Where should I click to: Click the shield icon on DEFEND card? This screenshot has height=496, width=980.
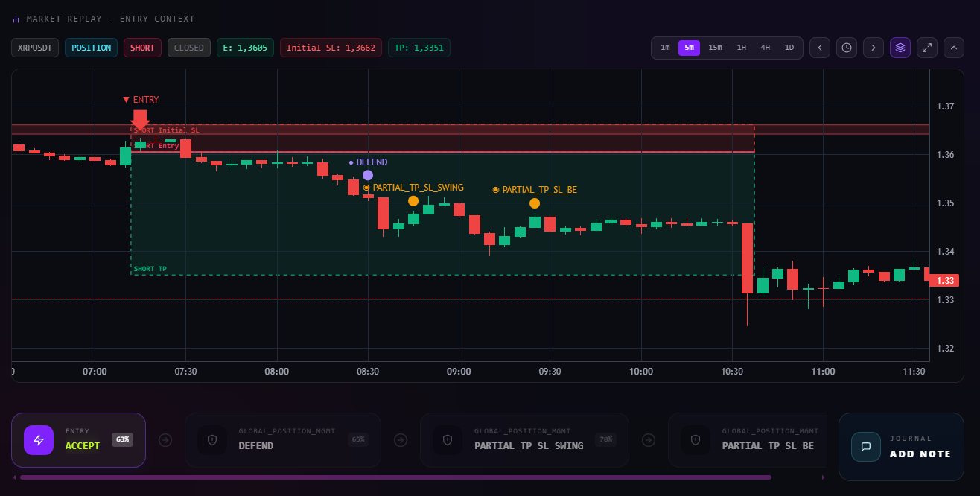tap(212, 440)
